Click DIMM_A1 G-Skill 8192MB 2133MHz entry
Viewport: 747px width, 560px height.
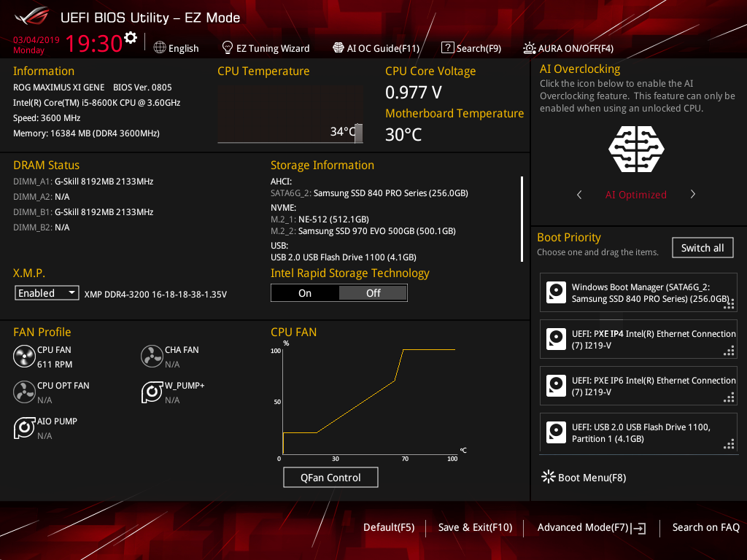pyautogui.click(x=83, y=182)
